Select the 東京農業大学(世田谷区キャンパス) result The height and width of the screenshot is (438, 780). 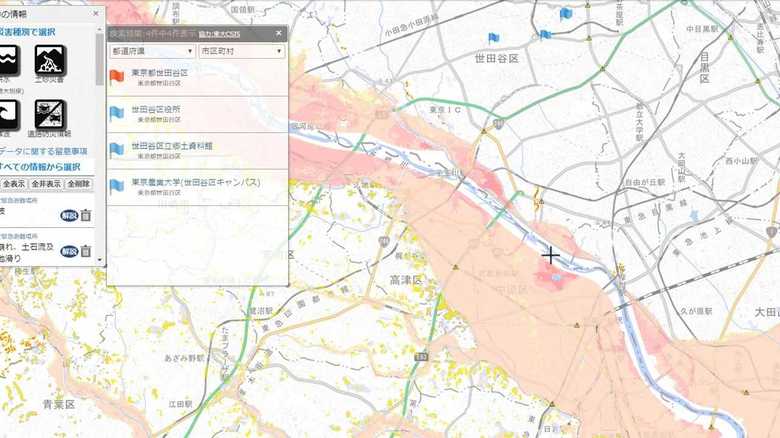(197, 187)
